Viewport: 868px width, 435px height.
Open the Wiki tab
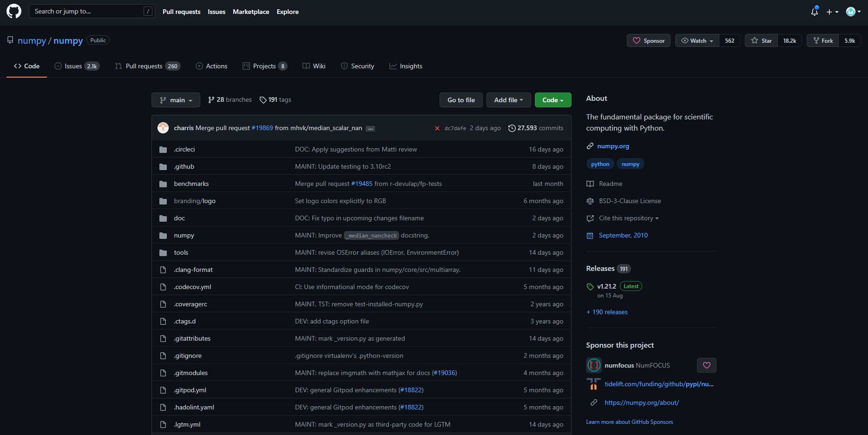tap(314, 66)
